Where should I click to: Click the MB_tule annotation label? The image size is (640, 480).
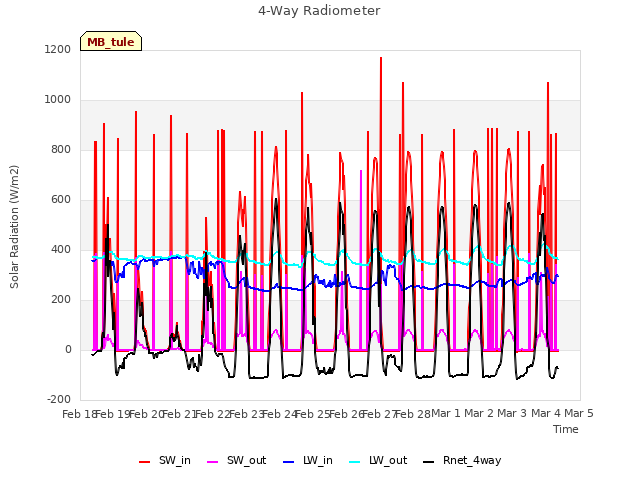point(111,41)
